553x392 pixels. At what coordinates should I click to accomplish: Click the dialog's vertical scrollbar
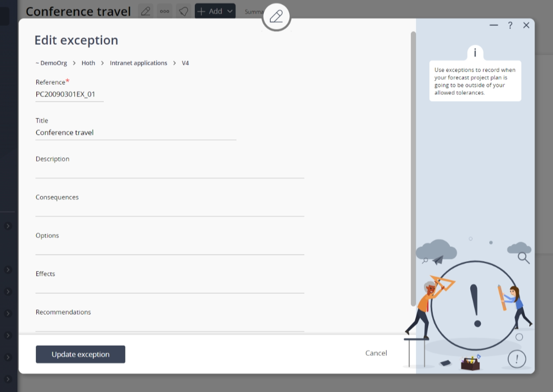pos(413,168)
